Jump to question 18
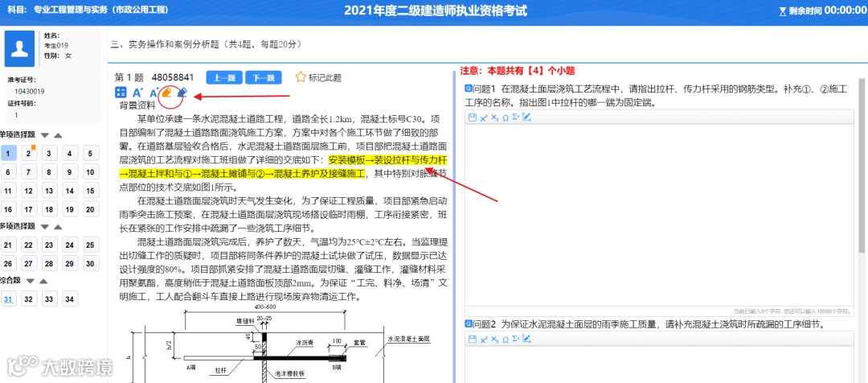Image resolution: width=868 pixels, height=383 pixels. click(x=49, y=210)
